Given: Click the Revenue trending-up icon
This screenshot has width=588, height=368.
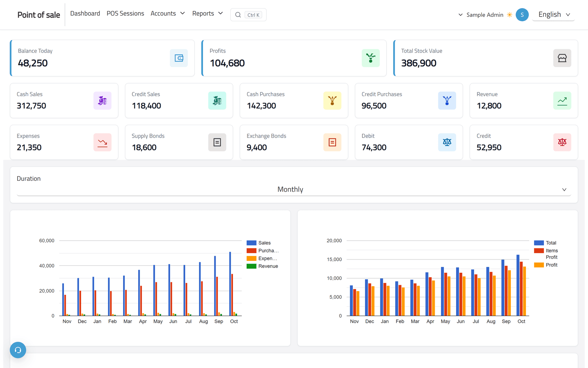Looking at the screenshot, I should (x=562, y=100).
